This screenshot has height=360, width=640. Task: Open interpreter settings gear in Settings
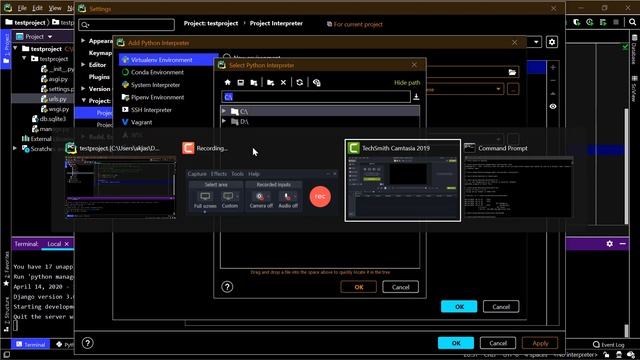[552, 42]
